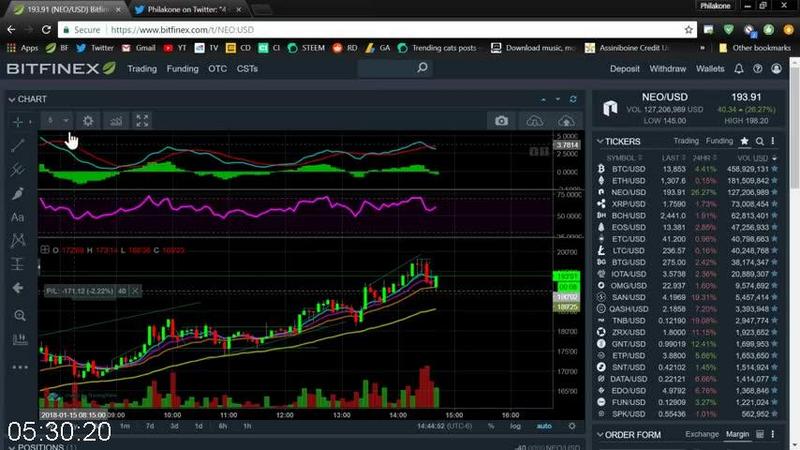Click the Bitfinex logo
Viewport: 800px width, 450px height.
pos(61,68)
